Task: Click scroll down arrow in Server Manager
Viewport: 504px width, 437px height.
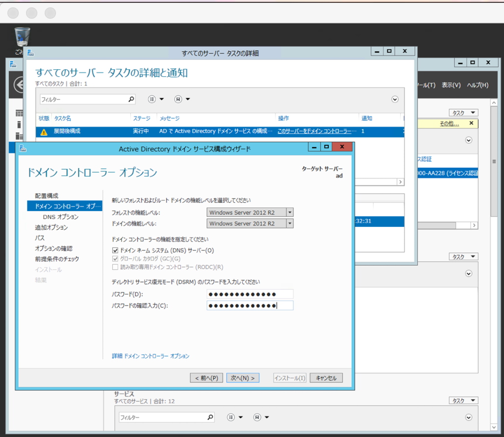Action: pyautogui.click(x=494, y=427)
